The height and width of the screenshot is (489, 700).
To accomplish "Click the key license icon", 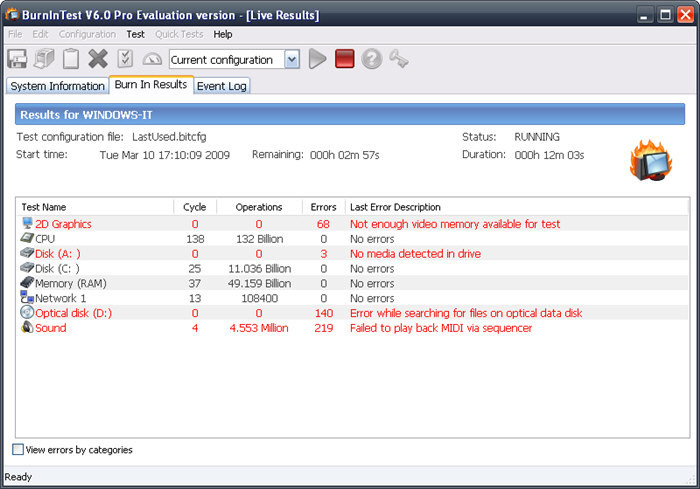I will [x=399, y=59].
